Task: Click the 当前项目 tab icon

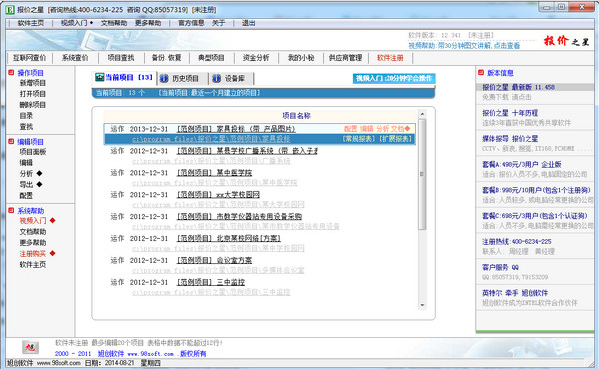Action: click(x=100, y=77)
